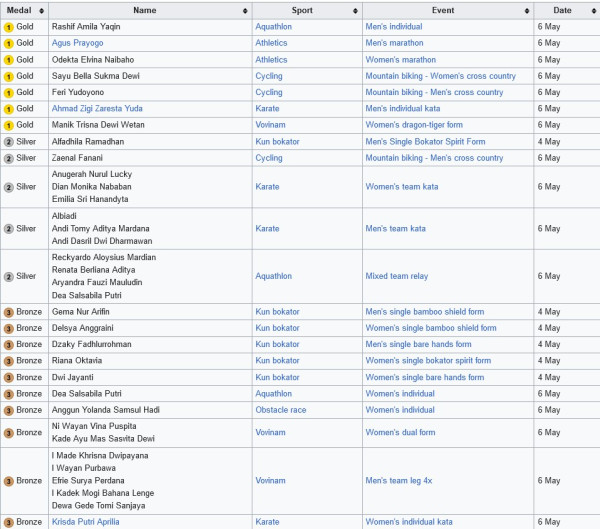Click gold medal icon beside Rashif Amila Yaqin
600x529 pixels.
[8, 27]
